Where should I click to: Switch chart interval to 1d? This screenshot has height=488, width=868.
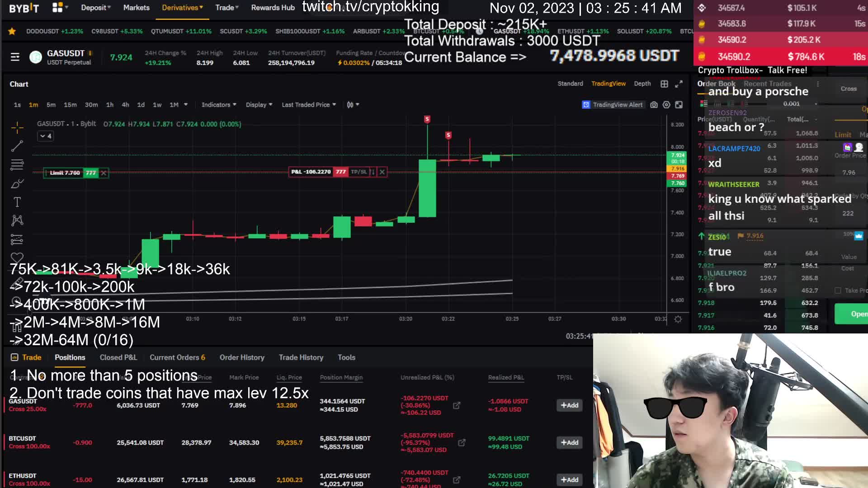141,105
